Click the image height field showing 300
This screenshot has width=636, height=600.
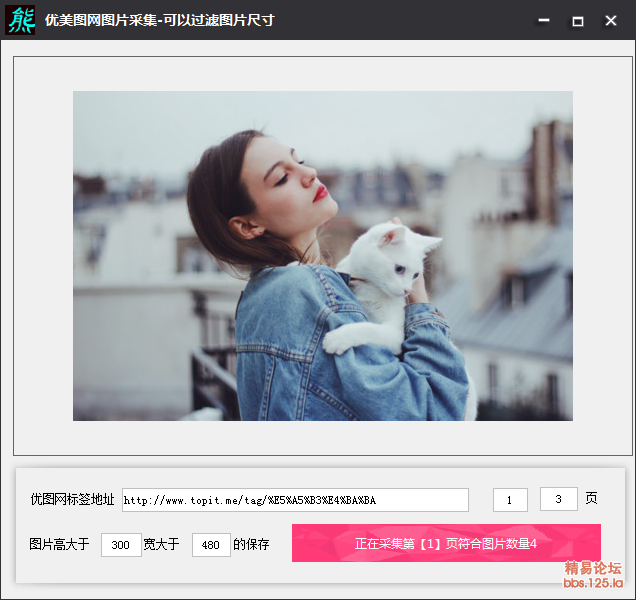pos(121,545)
